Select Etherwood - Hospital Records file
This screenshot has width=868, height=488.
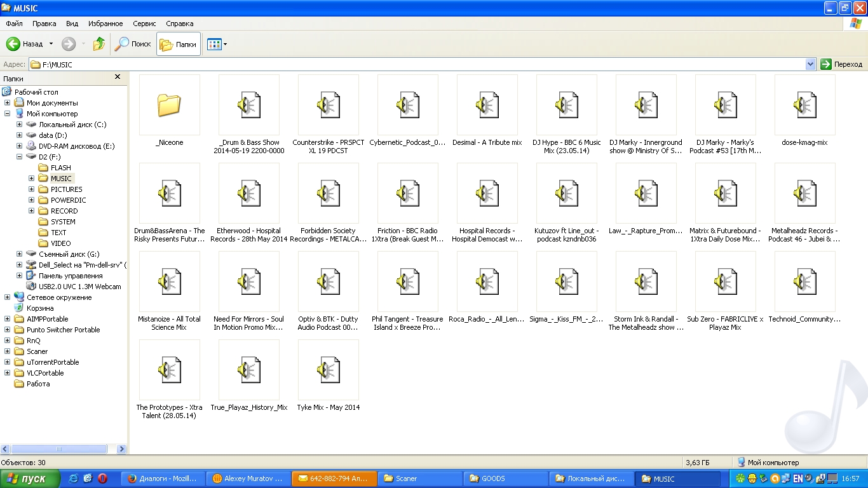point(248,193)
